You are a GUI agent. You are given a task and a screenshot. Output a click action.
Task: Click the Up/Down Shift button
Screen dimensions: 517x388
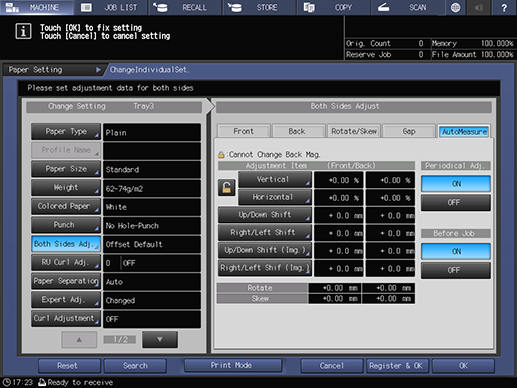[265, 215]
